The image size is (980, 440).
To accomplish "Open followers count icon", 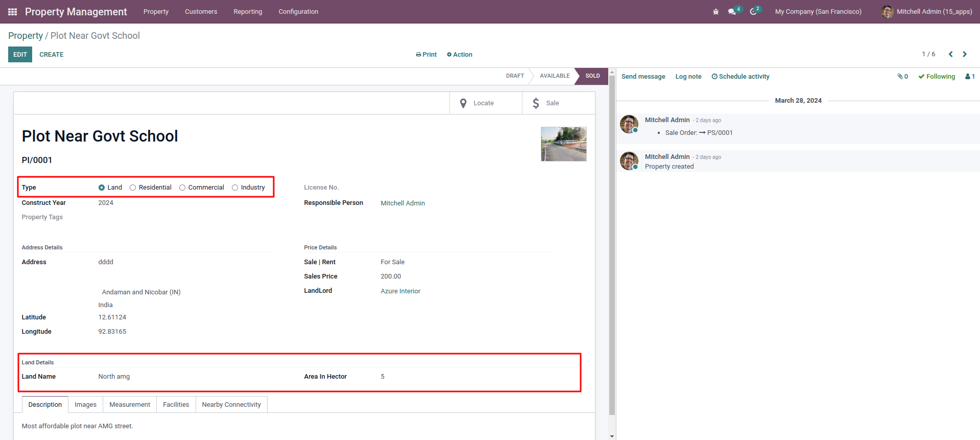I will point(970,77).
